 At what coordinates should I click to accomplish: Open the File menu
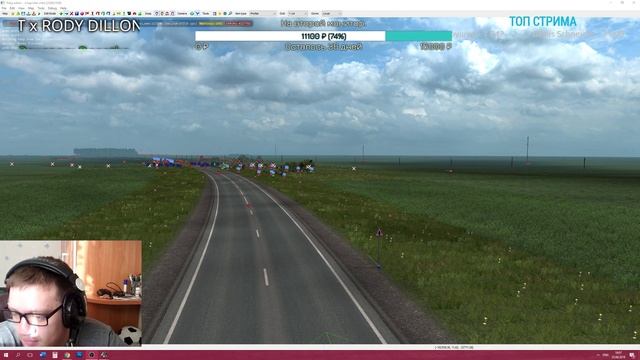[x=4, y=8]
